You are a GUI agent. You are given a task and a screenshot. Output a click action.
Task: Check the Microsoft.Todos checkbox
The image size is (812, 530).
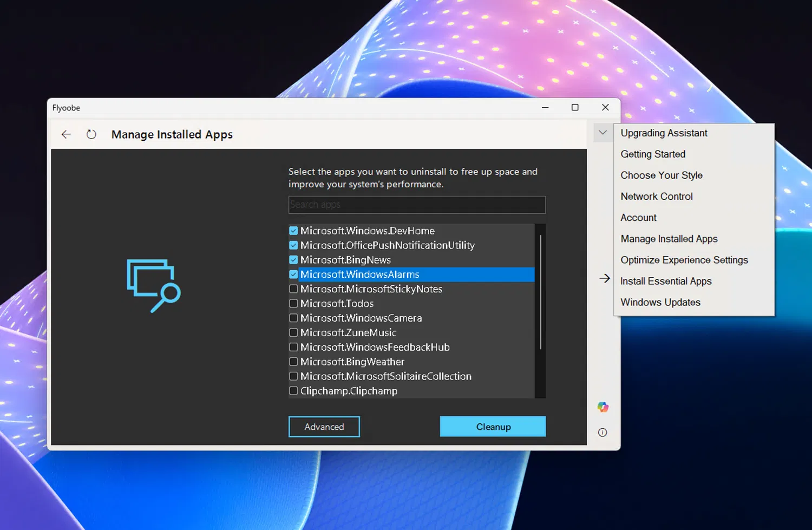coord(293,303)
